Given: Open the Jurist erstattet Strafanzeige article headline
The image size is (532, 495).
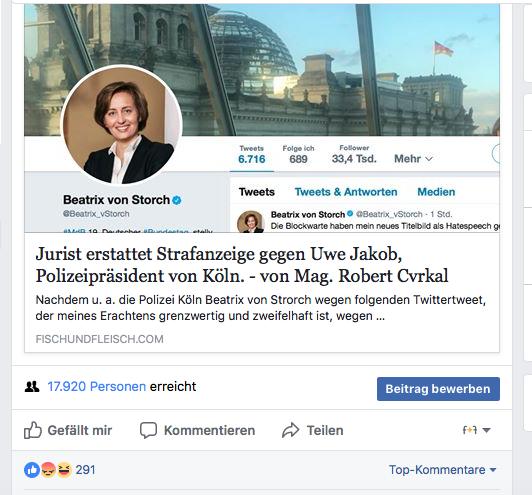Looking at the screenshot, I should pos(242,265).
